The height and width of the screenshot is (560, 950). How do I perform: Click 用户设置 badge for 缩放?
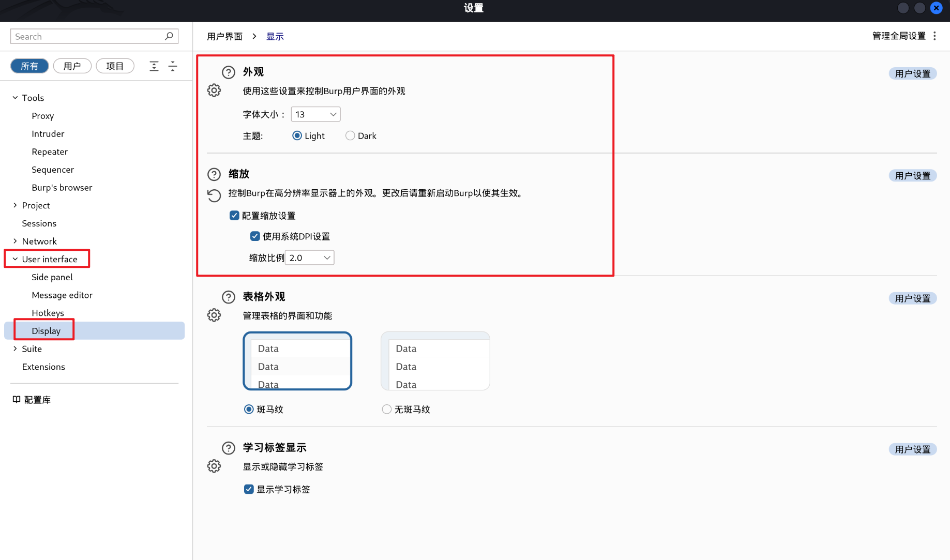[913, 175]
